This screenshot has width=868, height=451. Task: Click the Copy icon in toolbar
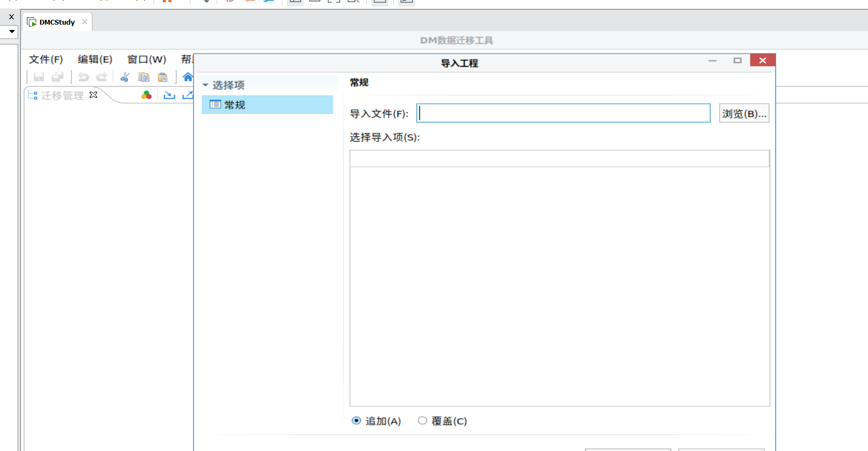(x=144, y=77)
